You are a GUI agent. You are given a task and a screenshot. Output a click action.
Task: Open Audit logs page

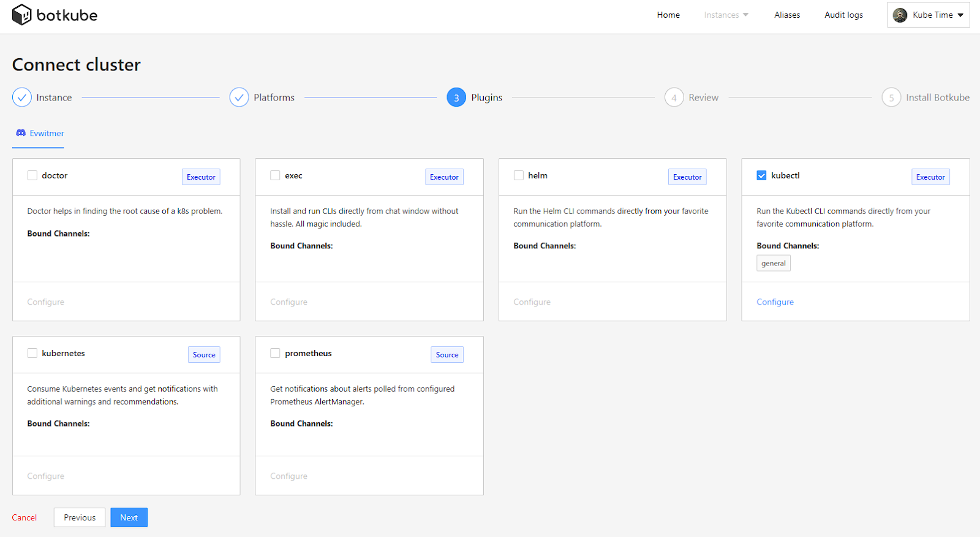tap(843, 15)
